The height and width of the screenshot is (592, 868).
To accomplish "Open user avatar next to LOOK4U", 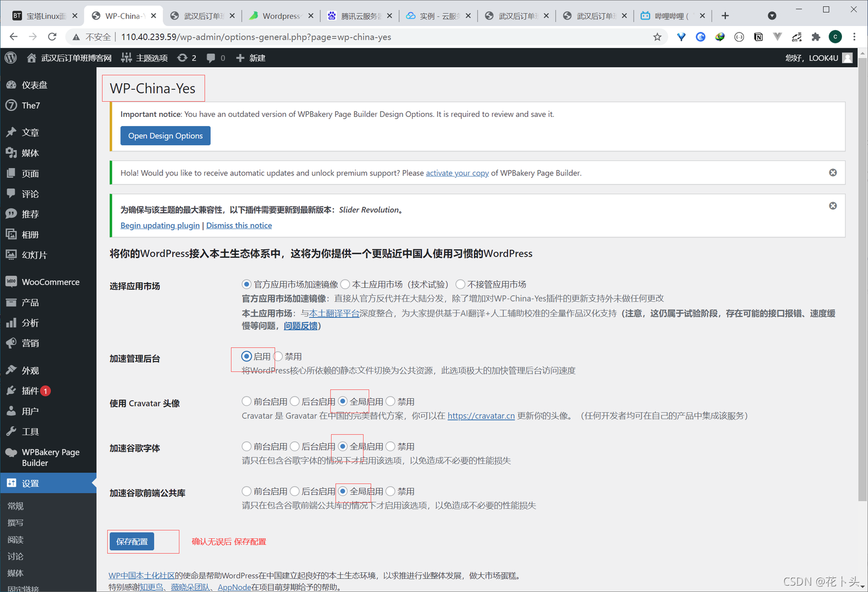I will (847, 58).
